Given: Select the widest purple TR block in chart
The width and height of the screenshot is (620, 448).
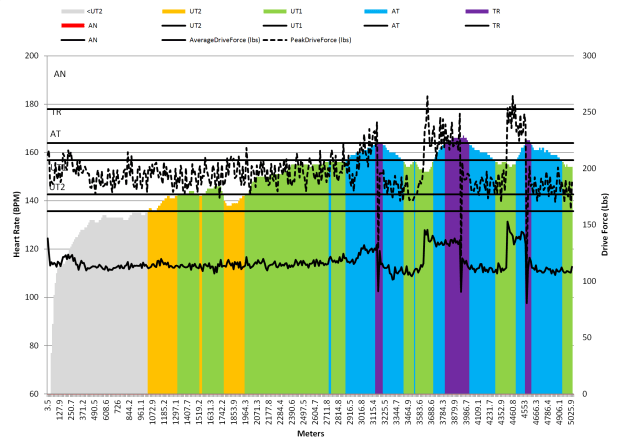Looking at the screenshot, I should pyautogui.click(x=457, y=270).
